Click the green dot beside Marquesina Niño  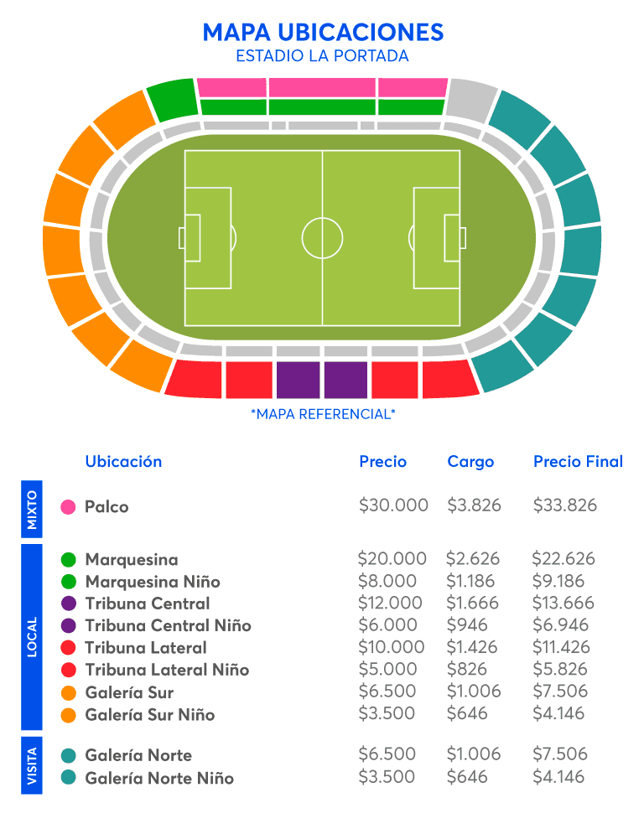click(x=69, y=582)
